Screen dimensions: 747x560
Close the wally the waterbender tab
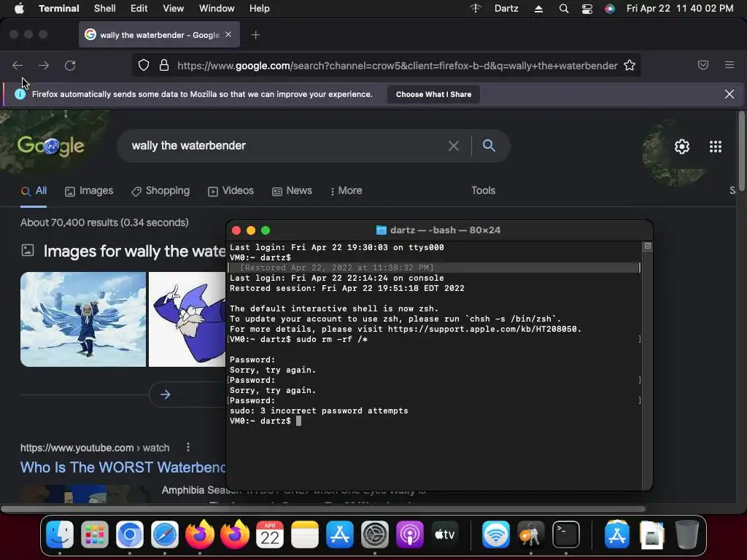click(228, 35)
